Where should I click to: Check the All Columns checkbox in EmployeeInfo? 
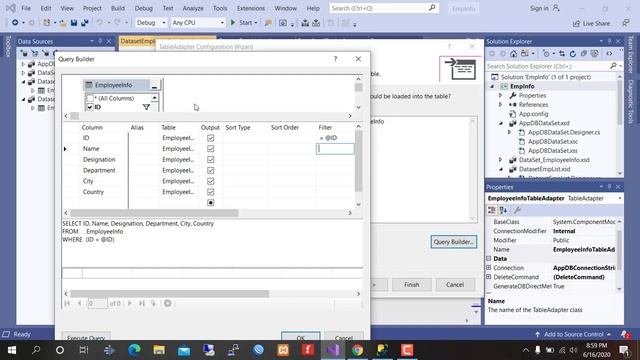pyautogui.click(x=90, y=98)
